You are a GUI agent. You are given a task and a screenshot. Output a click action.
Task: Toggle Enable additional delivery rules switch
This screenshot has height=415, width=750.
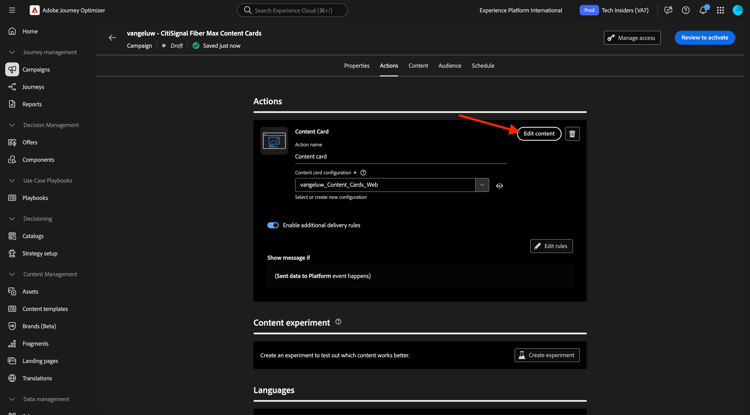[x=273, y=225]
